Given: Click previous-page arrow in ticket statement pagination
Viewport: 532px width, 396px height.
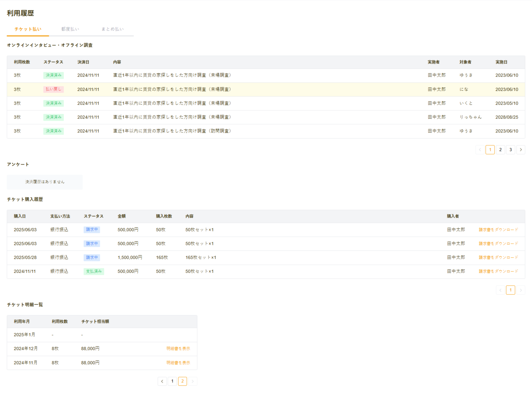Looking at the screenshot, I should (162, 381).
